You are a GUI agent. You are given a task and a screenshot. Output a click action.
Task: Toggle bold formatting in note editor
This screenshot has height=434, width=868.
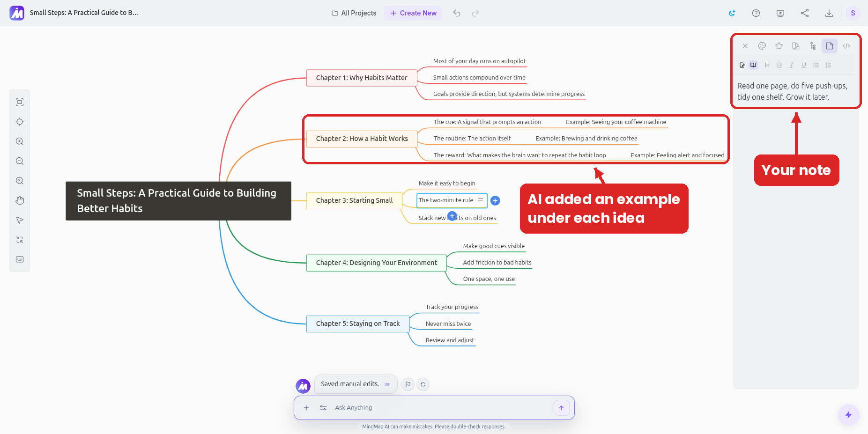pyautogui.click(x=779, y=65)
